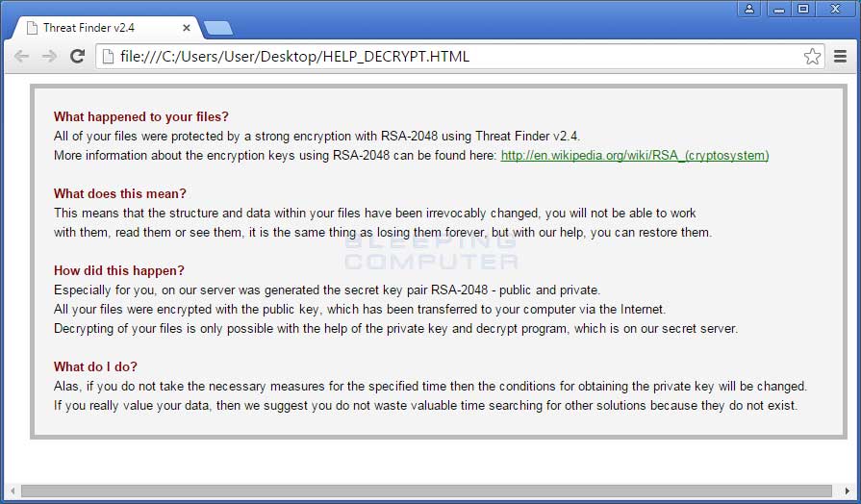Click the line starting "All your files were encrypted"

click(x=360, y=309)
